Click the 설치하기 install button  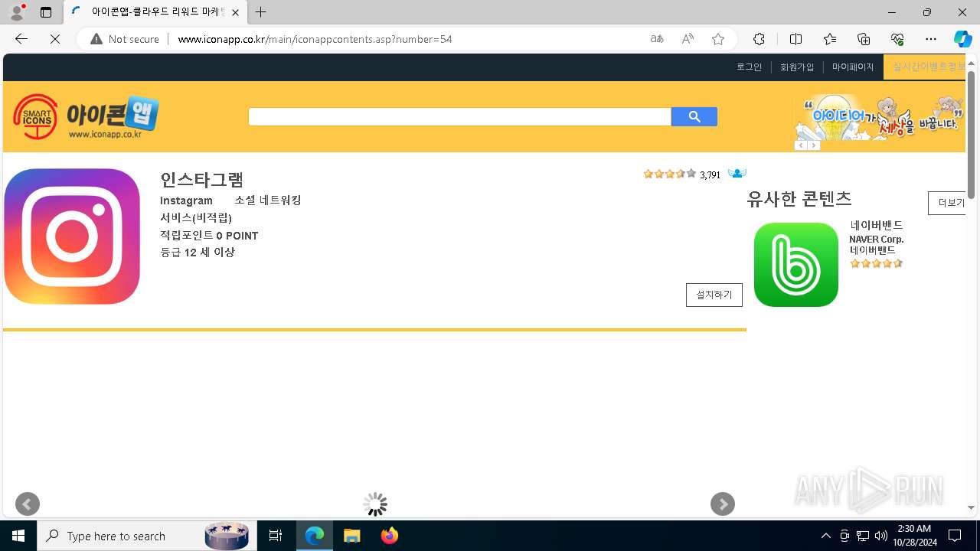pos(714,295)
